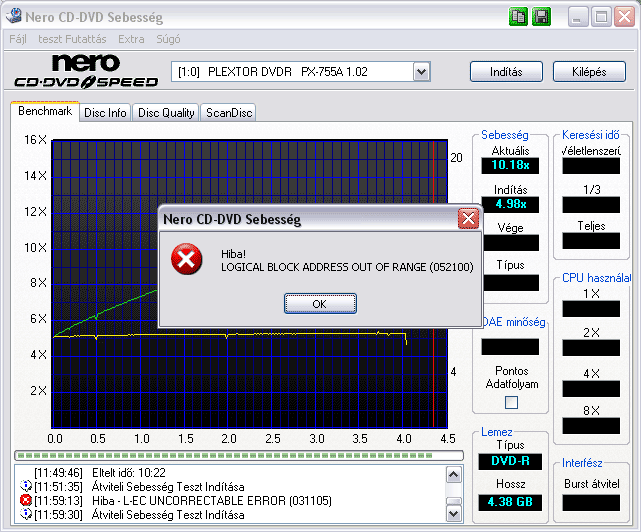Open the teszt Futattás menu
This screenshot has width=641, height=532.
pyautogui.click(x=72, y=39)
